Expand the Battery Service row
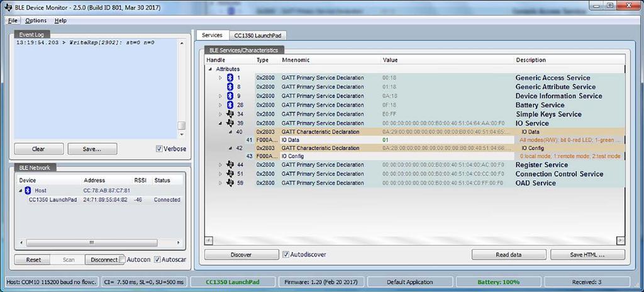 tap(220, 105)
